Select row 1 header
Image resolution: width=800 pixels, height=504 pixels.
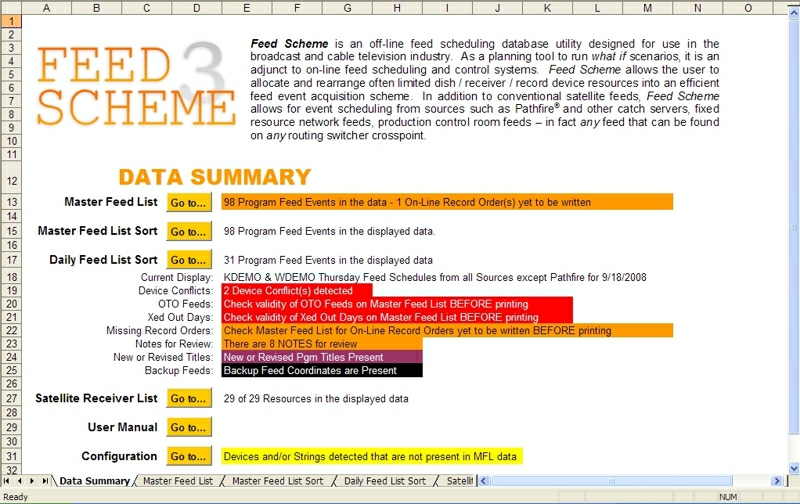tap(11, 21)
